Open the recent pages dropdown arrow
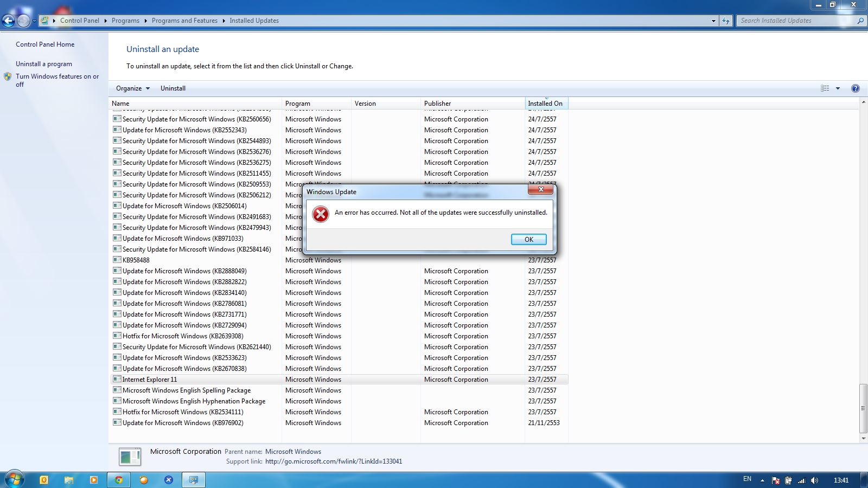868x488 pixels. pyautogui.click(x=34, y=21)
